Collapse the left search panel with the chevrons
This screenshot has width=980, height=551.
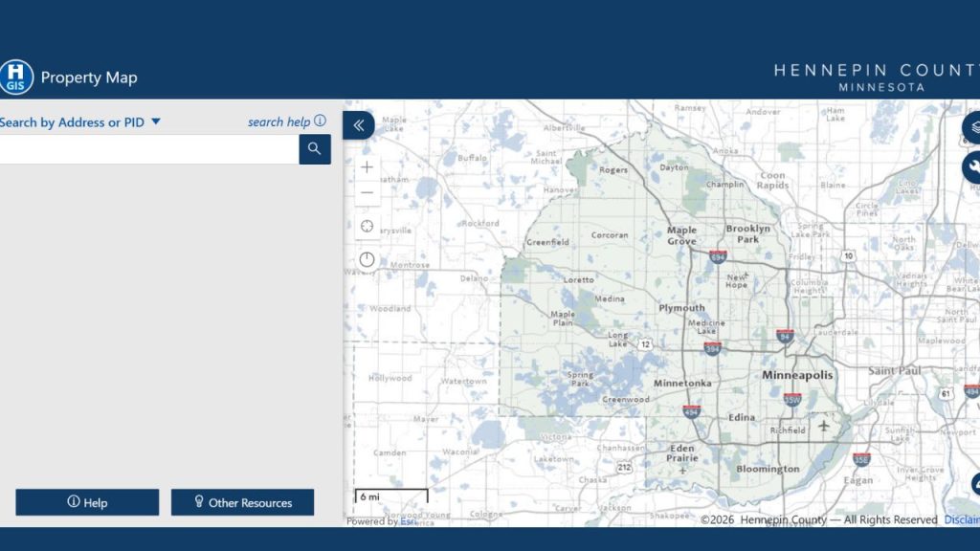[358, 124]
